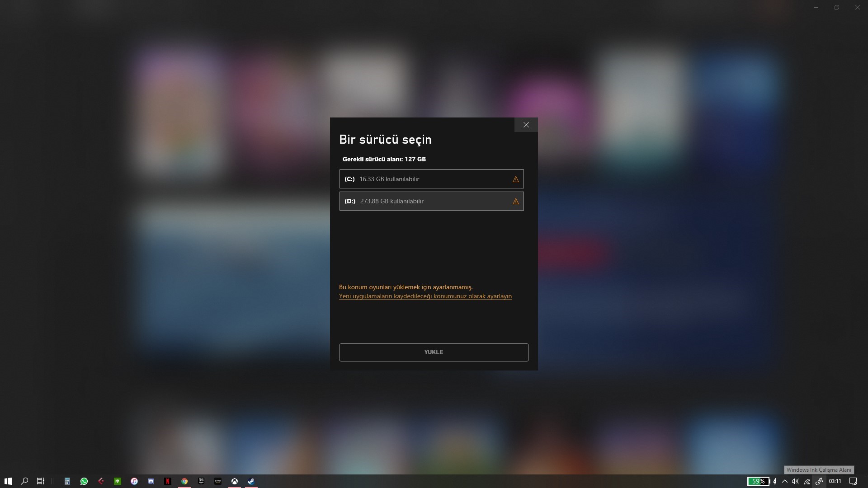The height and width of the screenshot is (488, 868).
Task: Select the D: drive with 273.88 GB
Action: click(x=431, y=201)
